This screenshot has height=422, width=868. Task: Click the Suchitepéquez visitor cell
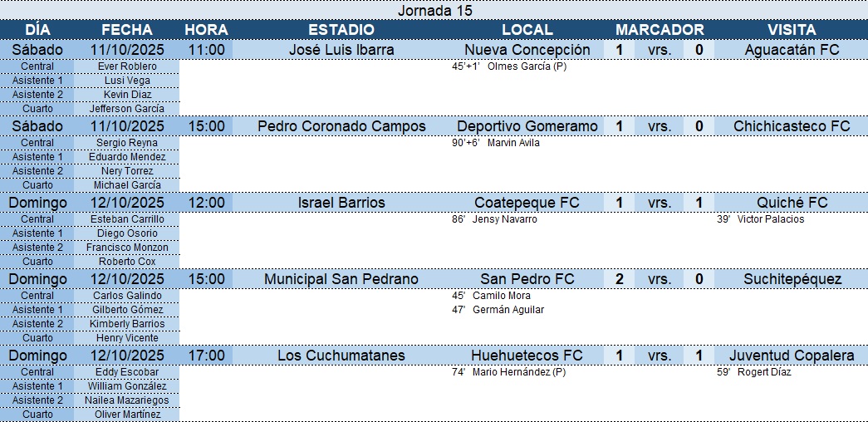click(791, 279)
